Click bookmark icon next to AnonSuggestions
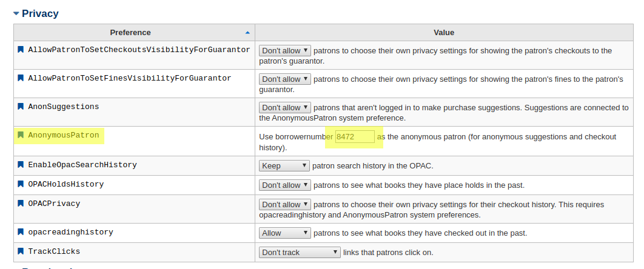Screen dimensions: 644x269 (x=21, y=107)
